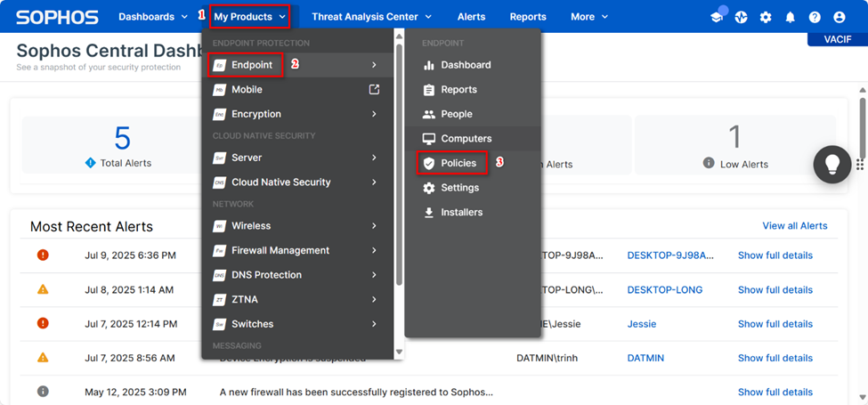Click the View all Alerts link
This screenshot has height=405, width=868.
click(794, 226)
